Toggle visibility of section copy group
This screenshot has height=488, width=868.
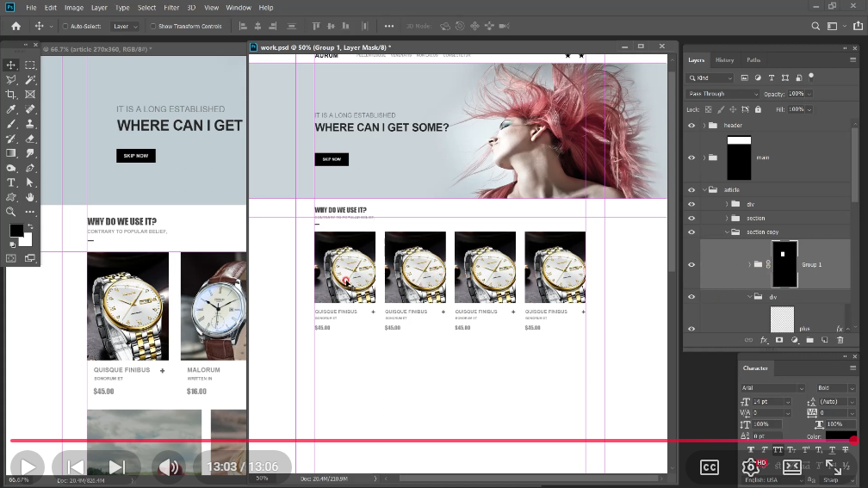point(691,232)
